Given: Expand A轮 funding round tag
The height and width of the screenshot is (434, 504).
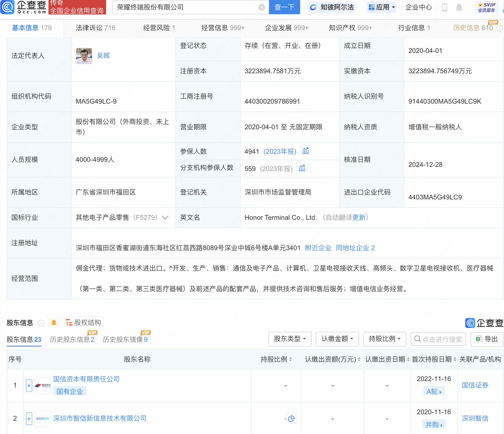Looking at the screenshot, I should click(x=434, y=391).
